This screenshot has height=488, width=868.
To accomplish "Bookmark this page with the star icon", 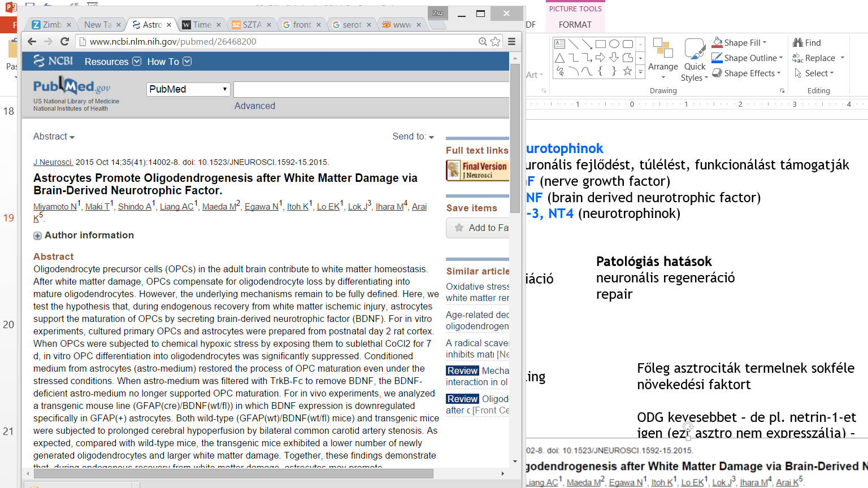I will [x=496, y=41].
